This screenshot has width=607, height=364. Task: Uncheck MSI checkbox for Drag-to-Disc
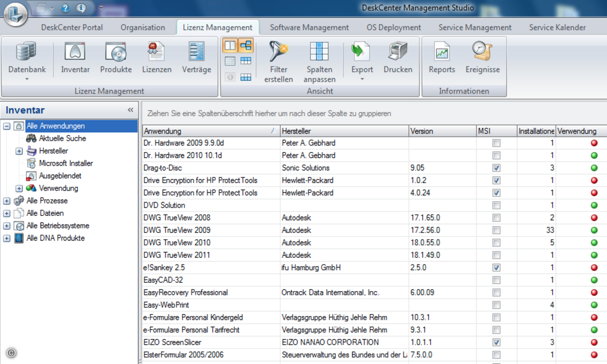pos(496,168)
